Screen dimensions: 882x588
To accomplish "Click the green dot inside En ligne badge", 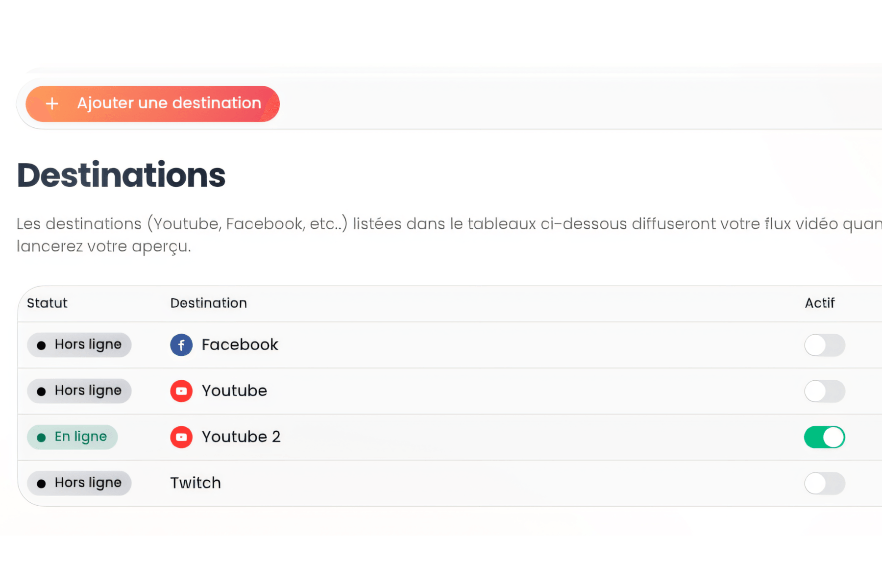I will [x=41, y=437].
